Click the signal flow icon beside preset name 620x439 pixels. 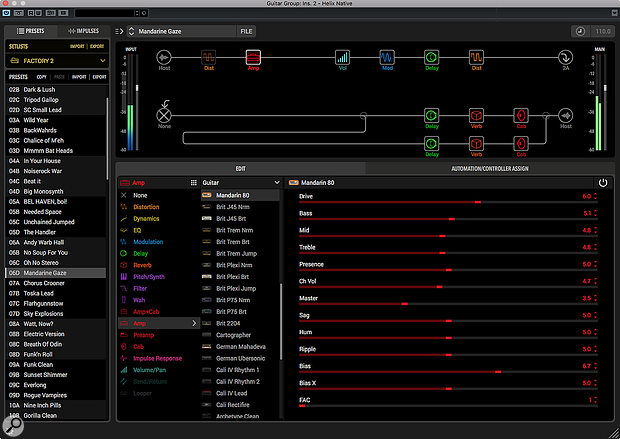coord(119,31)
